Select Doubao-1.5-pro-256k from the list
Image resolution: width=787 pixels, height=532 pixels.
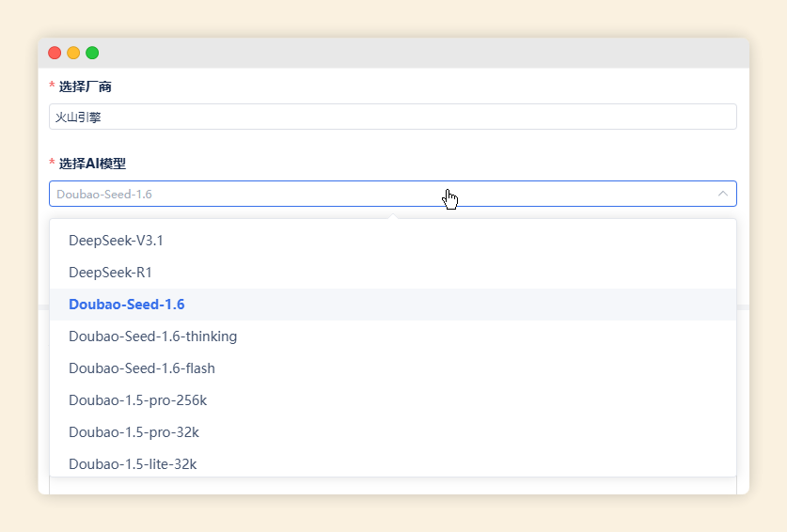(392, 400)
